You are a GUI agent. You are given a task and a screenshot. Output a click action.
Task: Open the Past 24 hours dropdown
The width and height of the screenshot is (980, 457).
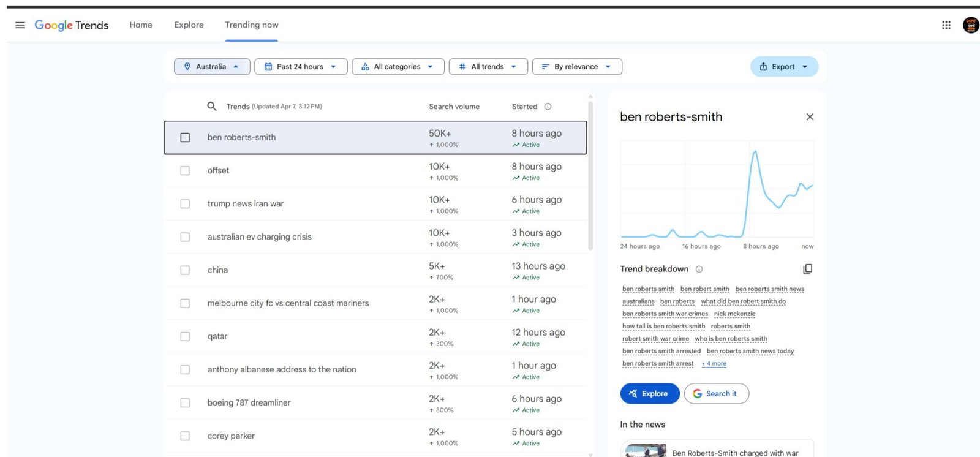(301, 67)
